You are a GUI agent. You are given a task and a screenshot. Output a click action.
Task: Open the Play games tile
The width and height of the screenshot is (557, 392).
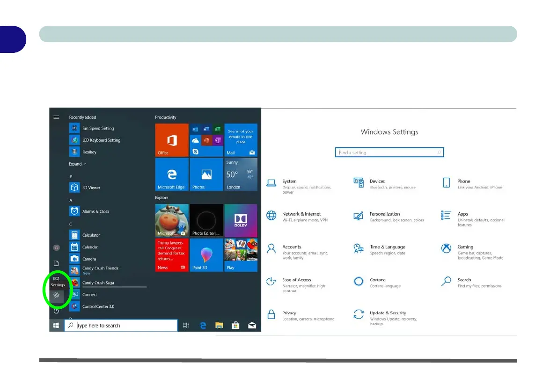(x=241, y=255)
